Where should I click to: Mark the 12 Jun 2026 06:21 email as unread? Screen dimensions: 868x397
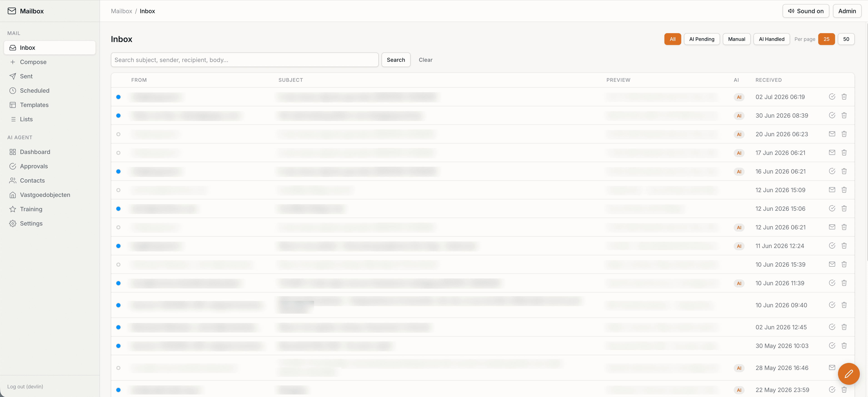832,227
